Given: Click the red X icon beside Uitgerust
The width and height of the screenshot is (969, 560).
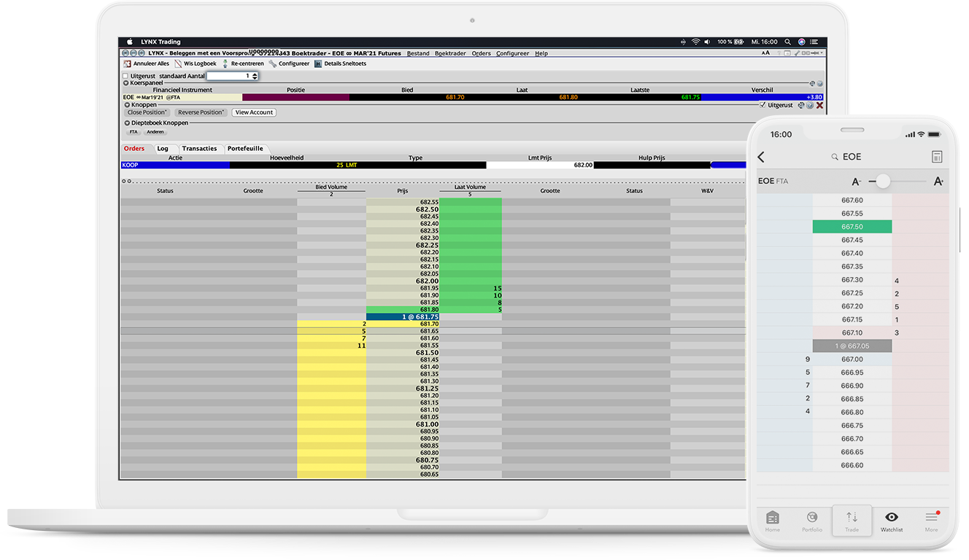Looking at the screenshot, I should 819,105.
